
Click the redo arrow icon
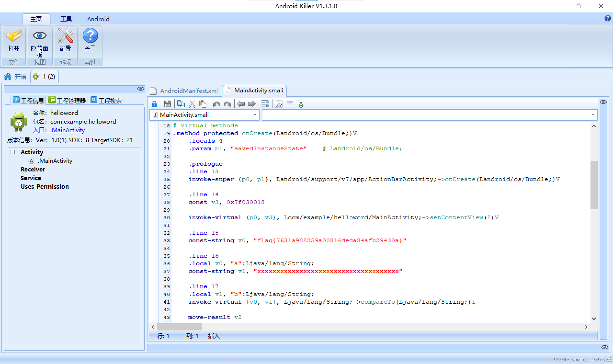[x=227, y=104]
